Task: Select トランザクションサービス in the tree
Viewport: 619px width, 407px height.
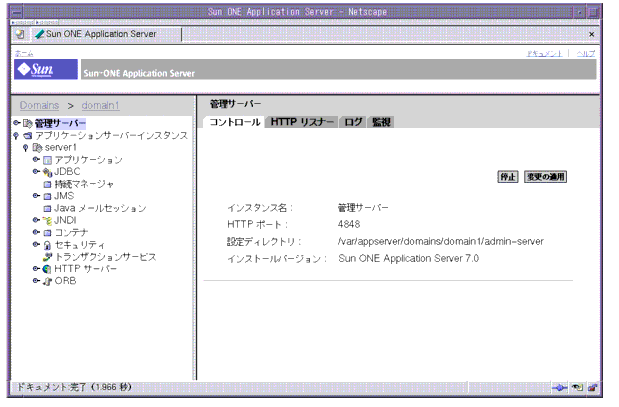Action: pos(105,257)
